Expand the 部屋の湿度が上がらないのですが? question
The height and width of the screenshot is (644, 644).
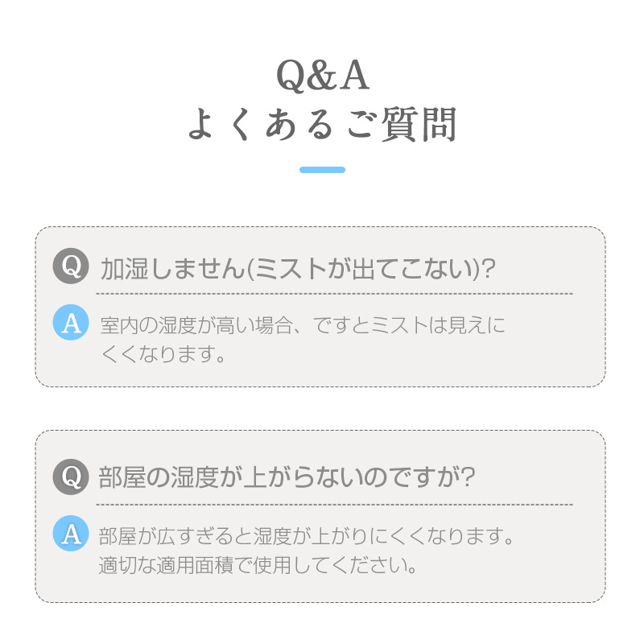click(287, 477)
